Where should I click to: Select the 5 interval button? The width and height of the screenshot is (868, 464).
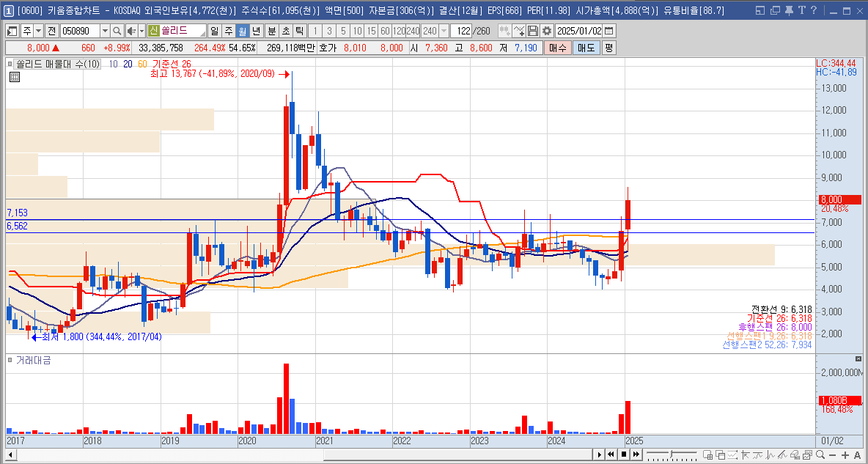342,31
